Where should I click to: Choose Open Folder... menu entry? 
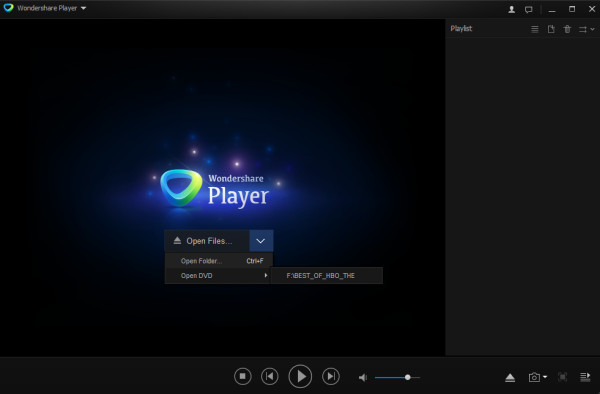pos(218,261)
